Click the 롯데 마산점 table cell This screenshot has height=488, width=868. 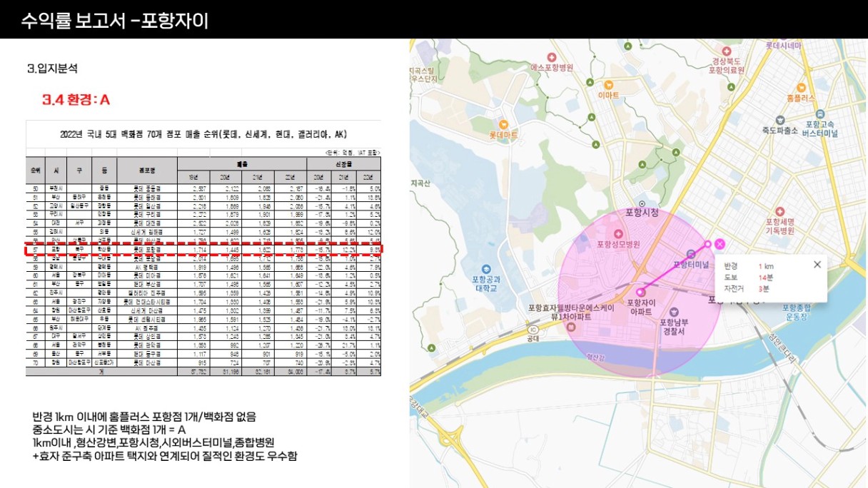click(148, 362)
